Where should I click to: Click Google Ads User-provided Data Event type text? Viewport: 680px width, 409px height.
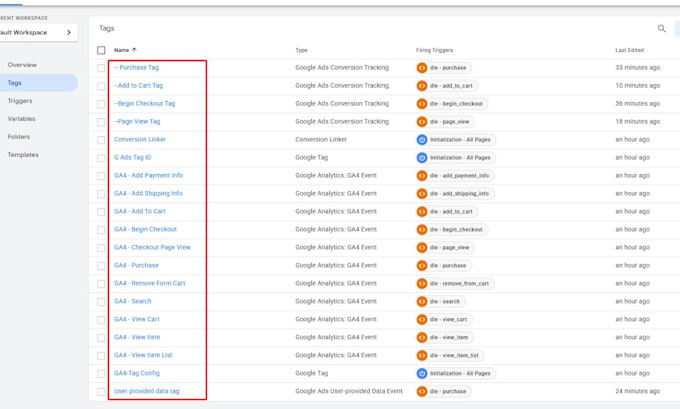[349, 391]
